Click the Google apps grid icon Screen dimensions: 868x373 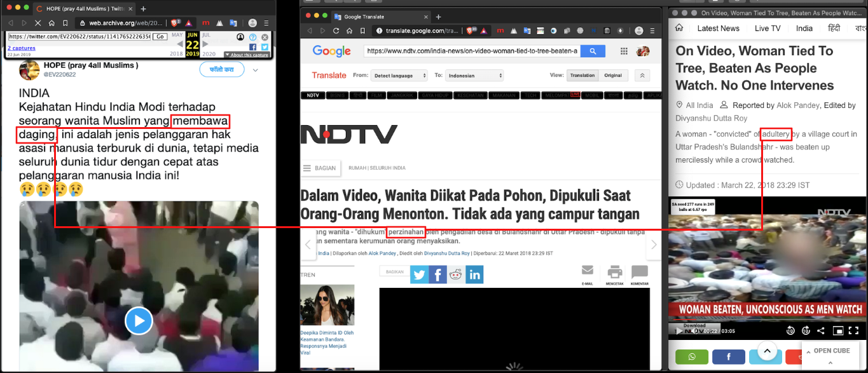click(624, 51)
